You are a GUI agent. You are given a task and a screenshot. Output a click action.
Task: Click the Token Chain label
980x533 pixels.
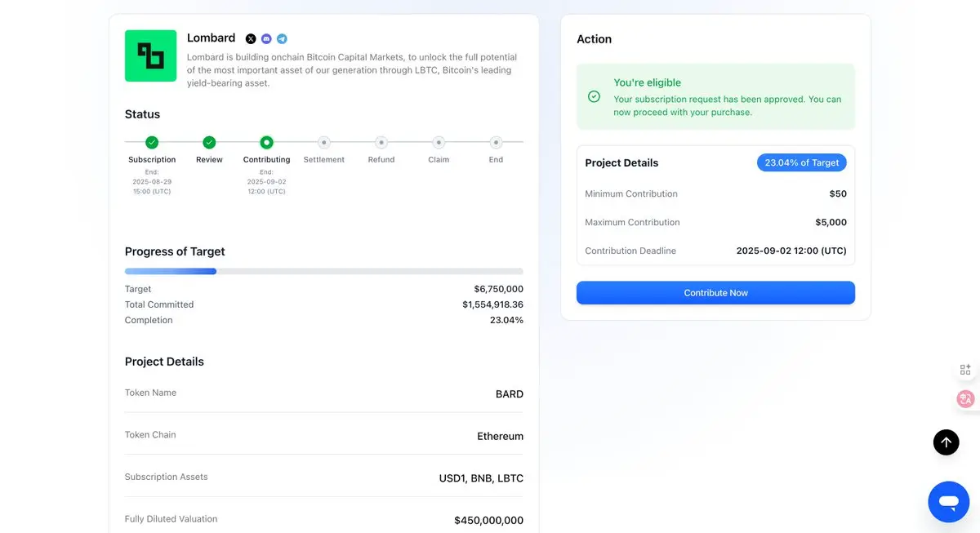(150, 435)
